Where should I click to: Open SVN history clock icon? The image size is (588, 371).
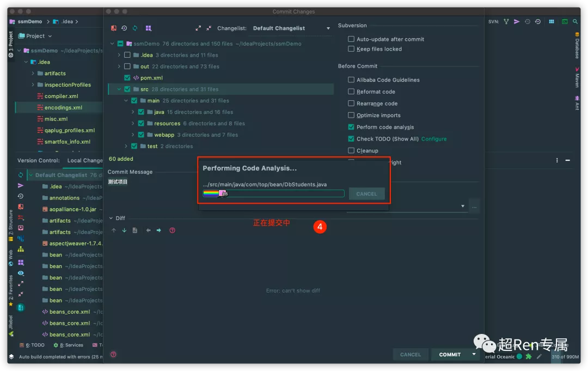(x=527, y=21)
